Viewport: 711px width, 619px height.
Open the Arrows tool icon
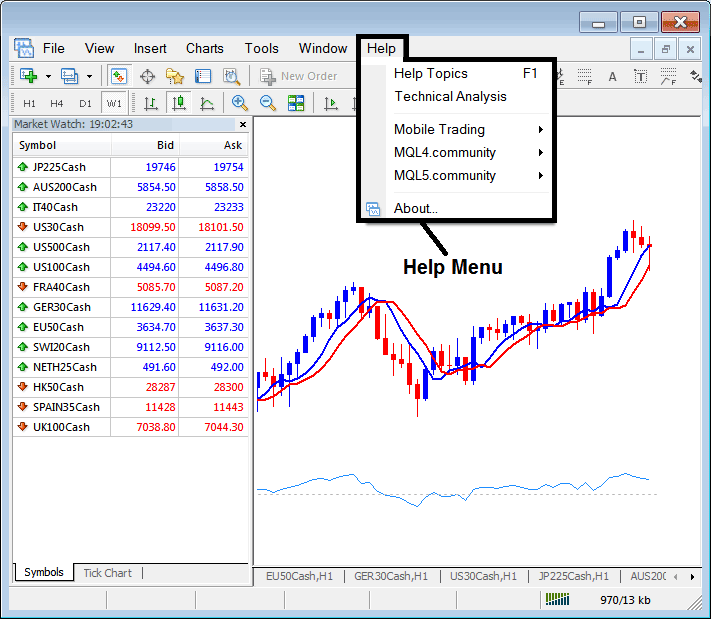click(696, 76)
